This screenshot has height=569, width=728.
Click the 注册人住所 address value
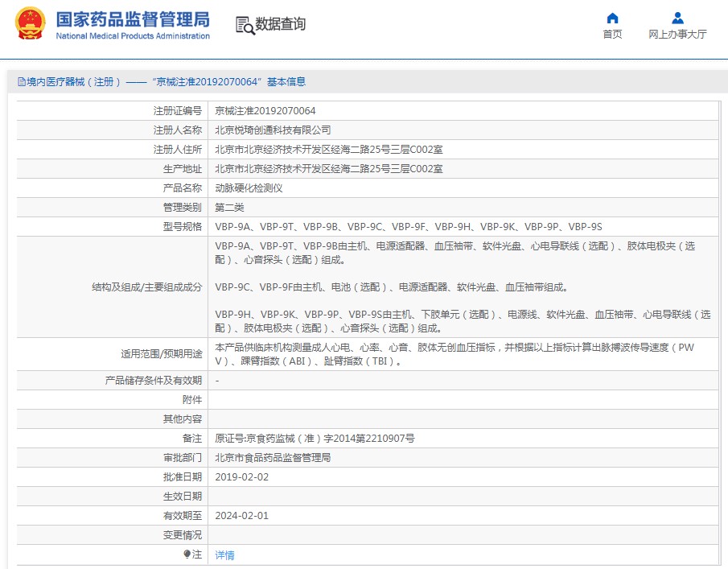tap(329, 150)
